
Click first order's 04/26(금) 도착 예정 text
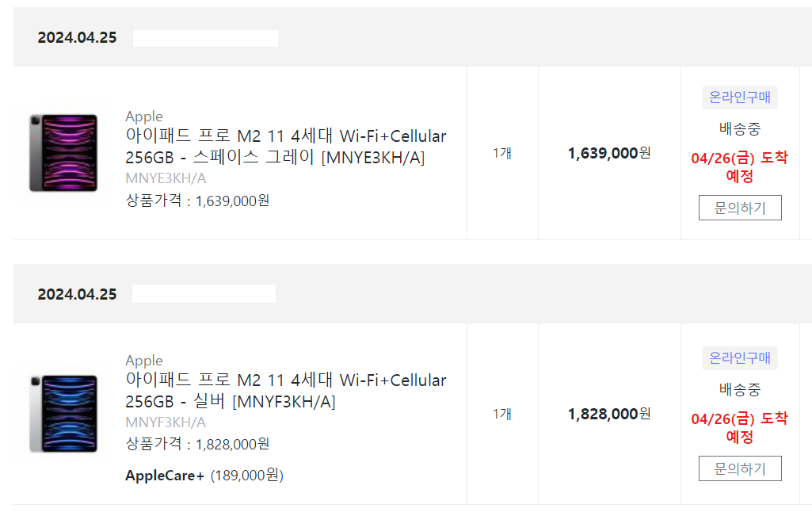pyautogui.click(x=739, y=166)
